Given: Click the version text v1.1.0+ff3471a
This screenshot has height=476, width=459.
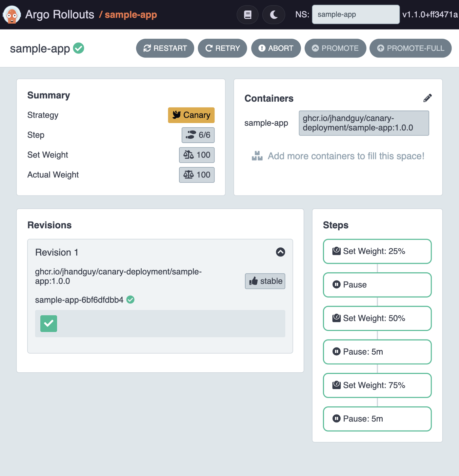Looking at the screenshot, I should coord(430,14).
